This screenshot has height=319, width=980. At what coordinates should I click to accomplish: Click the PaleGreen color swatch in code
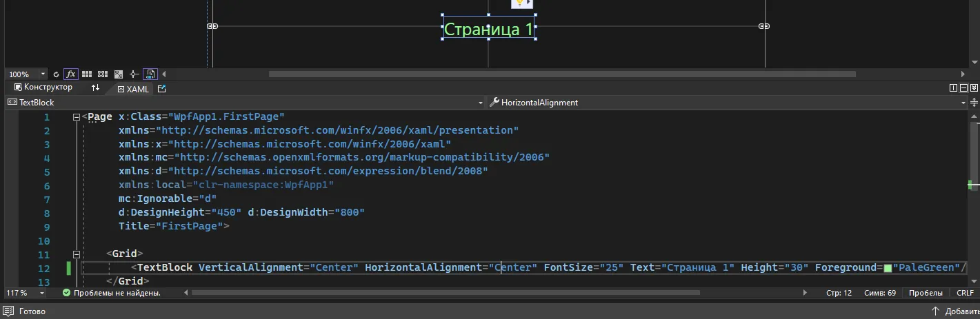[x=888, y=268]
